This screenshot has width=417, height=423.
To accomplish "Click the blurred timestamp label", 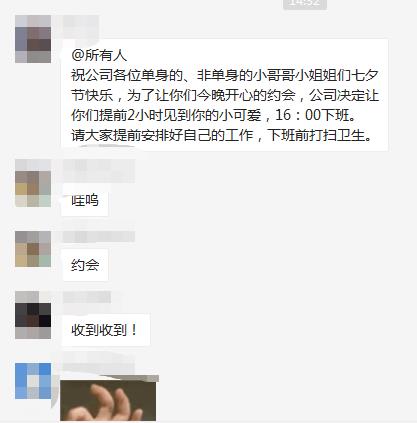I will point(305,3).
